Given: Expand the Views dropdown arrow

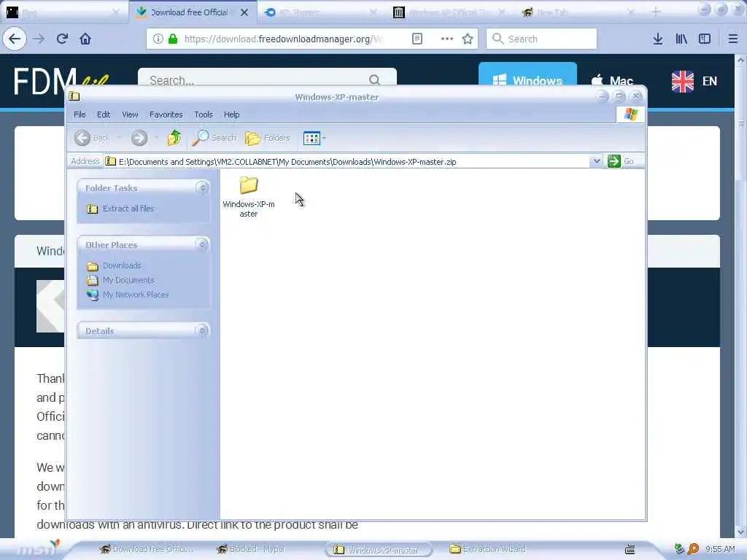Looking at the screenshot, I should (x=325, y=138).
